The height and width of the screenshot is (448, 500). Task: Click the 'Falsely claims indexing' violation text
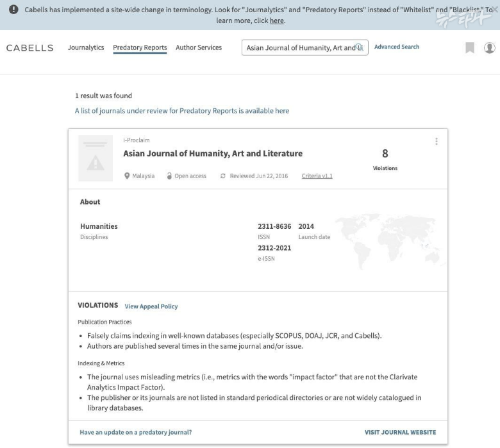(235, 336)
